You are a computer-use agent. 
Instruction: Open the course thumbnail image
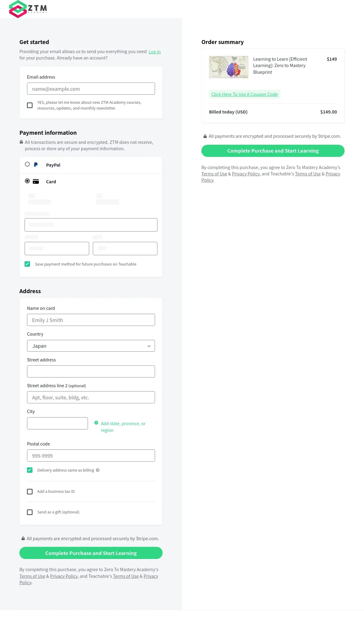tap(229, 67)
